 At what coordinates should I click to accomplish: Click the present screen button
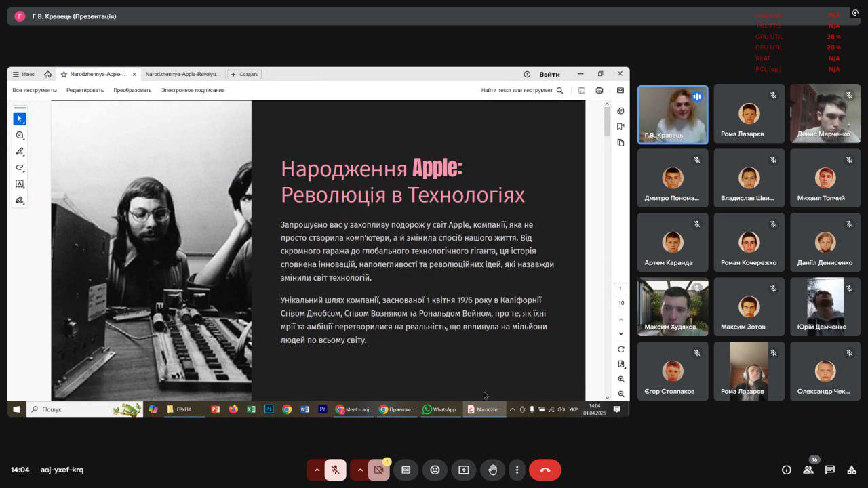coord(464,470)
